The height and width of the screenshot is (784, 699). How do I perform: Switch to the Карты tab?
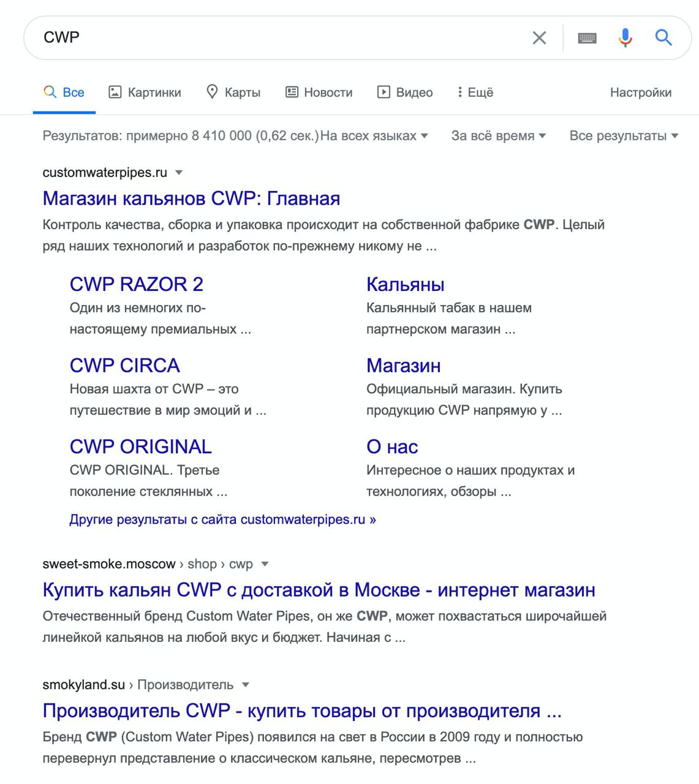pos(233,92)
